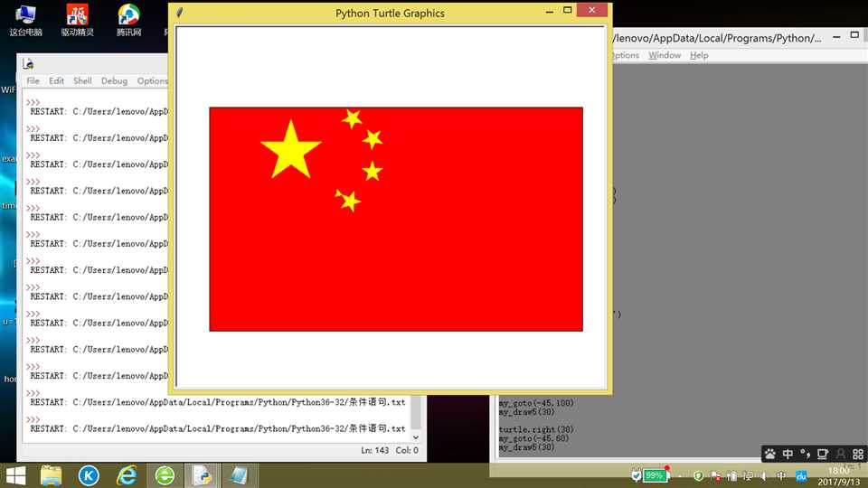Minimize the Python Turtle Graphics window
This screenshot has width=868, height=488.
[x=549, y=10]
